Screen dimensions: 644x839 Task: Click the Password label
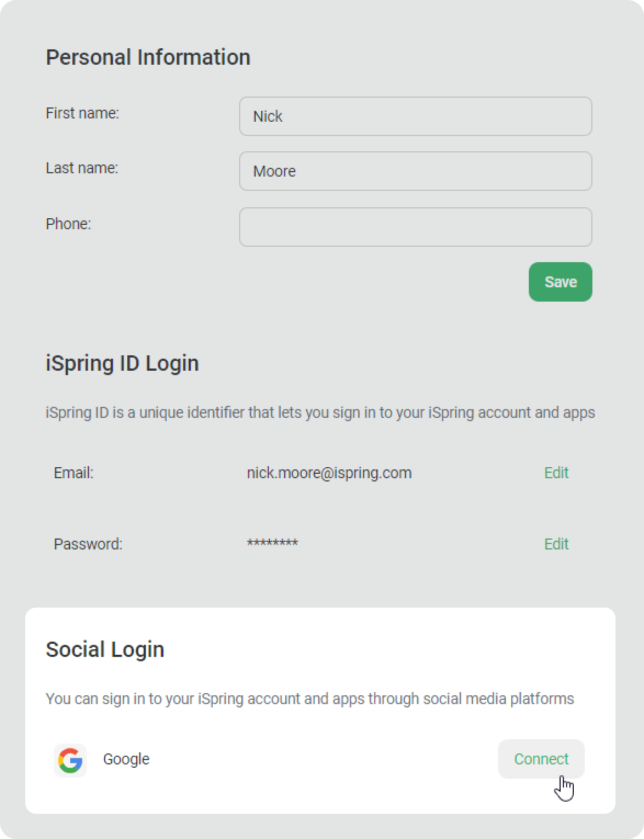88,544
